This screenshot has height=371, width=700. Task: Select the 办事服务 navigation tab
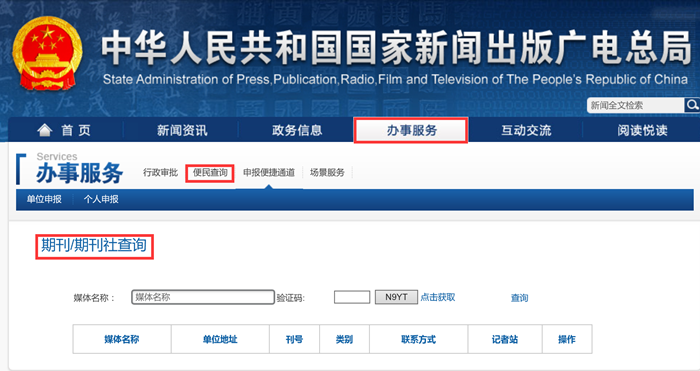(x=411, y=130)
